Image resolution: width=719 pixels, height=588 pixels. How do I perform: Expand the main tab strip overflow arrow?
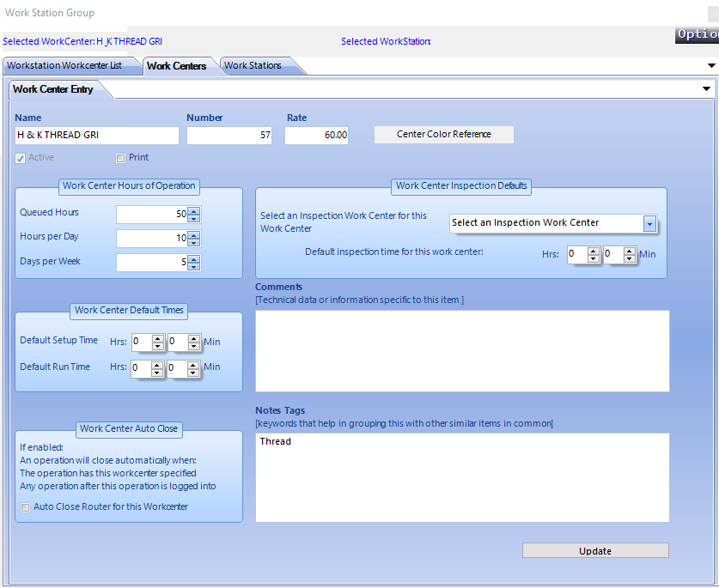click(x=711, y=65)
